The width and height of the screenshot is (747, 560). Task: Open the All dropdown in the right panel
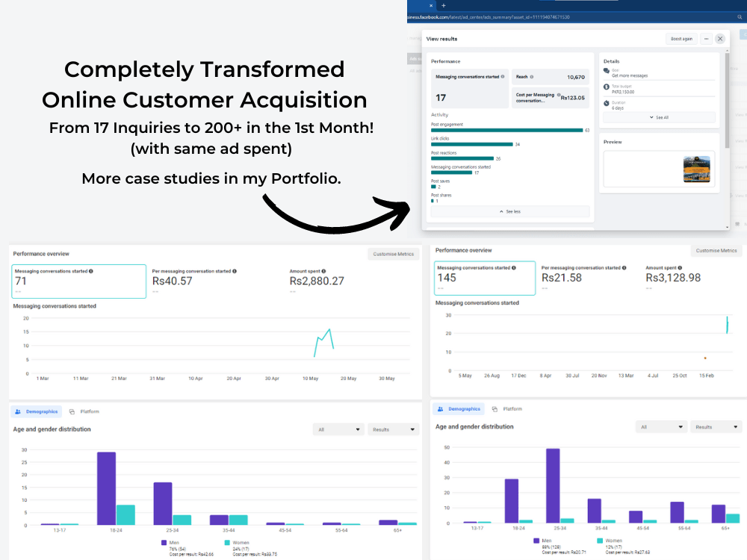point(661,427)
